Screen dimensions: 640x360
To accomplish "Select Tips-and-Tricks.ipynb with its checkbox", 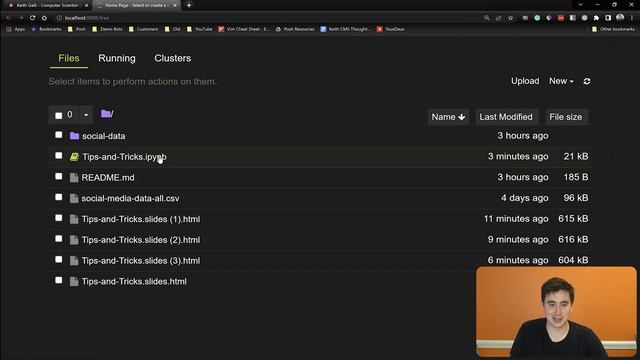I will (x=59, y=156).
